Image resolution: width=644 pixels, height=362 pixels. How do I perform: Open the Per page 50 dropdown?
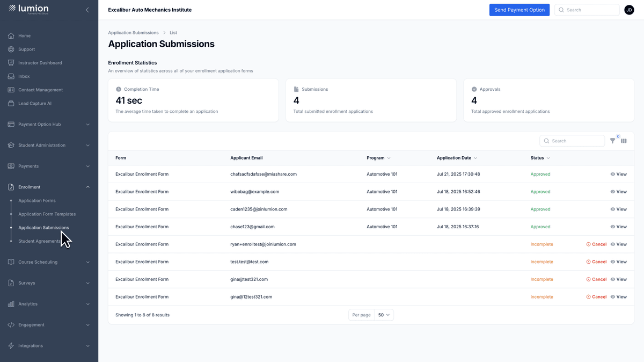(384, 315)
